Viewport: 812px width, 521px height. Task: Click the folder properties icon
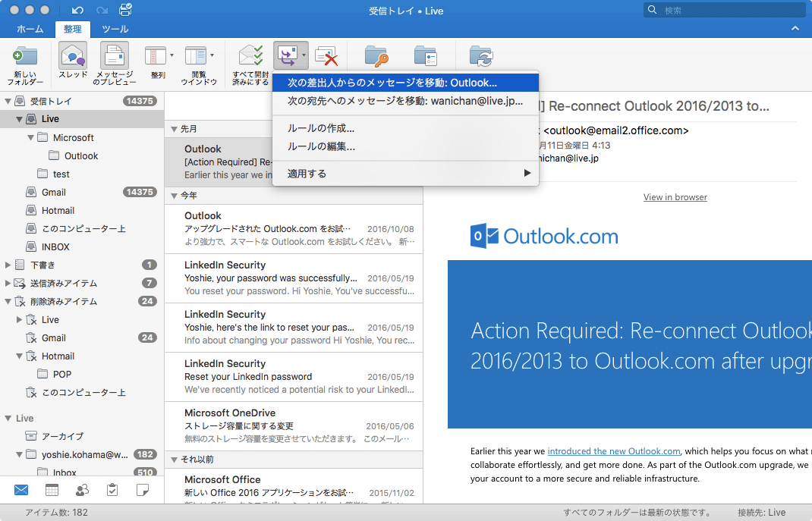(x=426, y=56)
